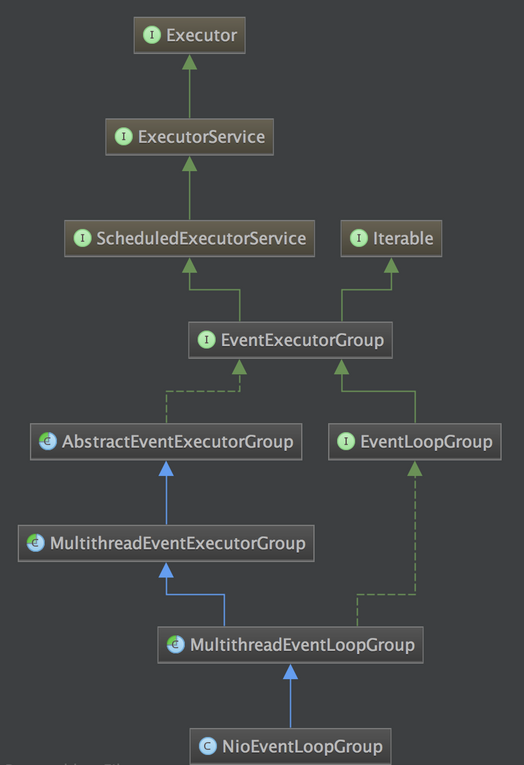Click the interface icon beside EventLoopGroup
The height and width of the screenshot is (765, 524).
pyautogui.click(x=346, y=441)
